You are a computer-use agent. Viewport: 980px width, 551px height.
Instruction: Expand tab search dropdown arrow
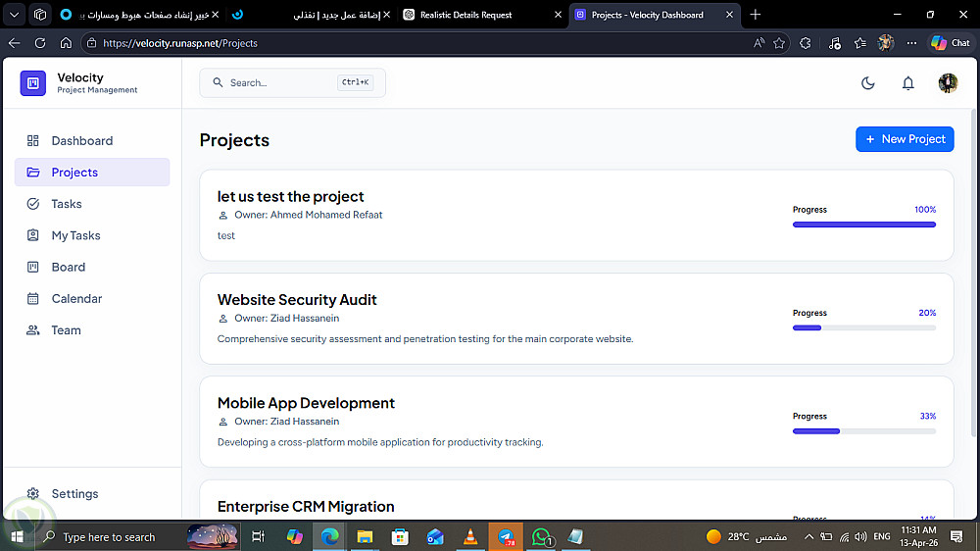[15, 15]
